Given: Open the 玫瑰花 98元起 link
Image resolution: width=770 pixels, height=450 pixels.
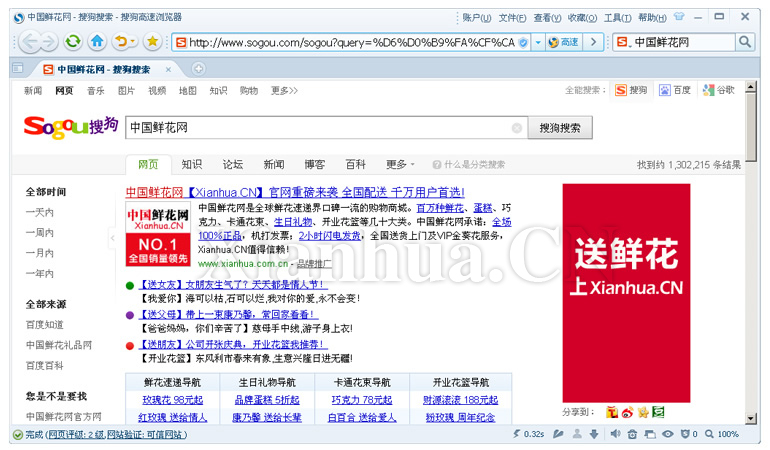Looking at the screenshot, I should click(x=173, y=400).
